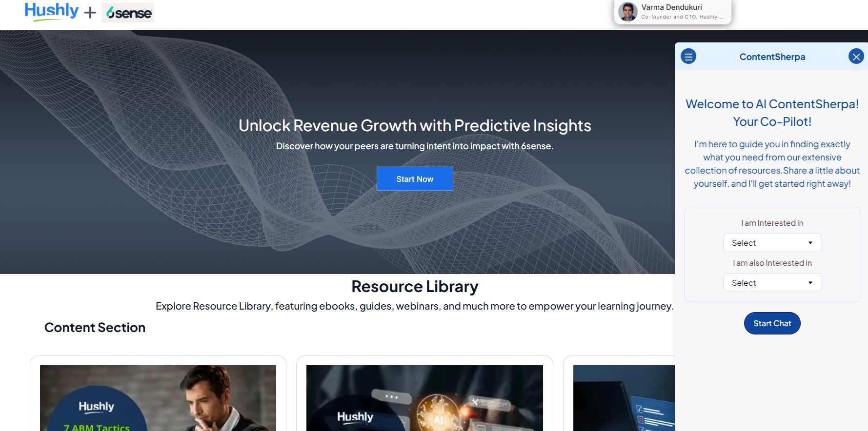Viewport: 868px width, 431px height.
Task: Start the chat with Start Chat button
Action: tap(772, 323)
